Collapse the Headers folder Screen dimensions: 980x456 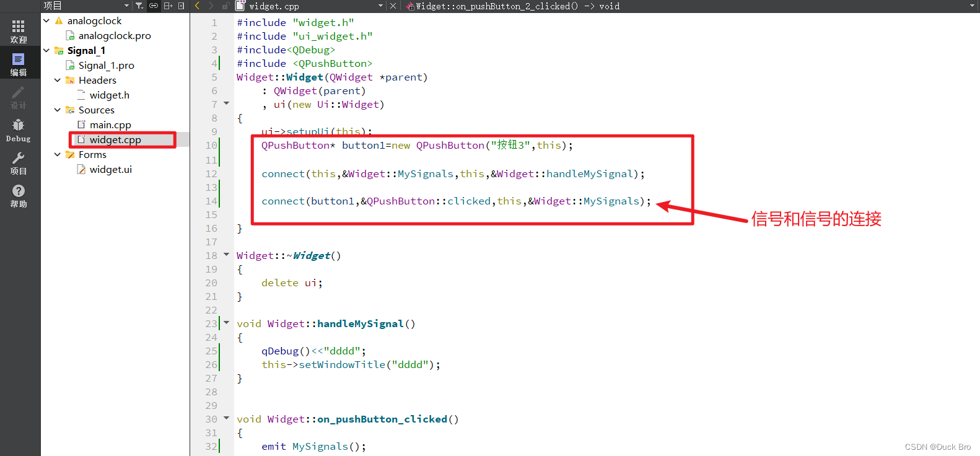pos(58,80)
